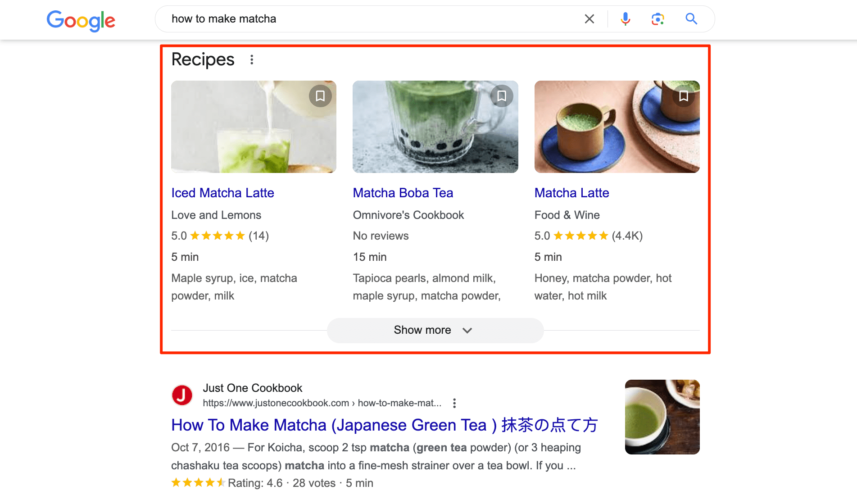The height and width of the screenshot is (504, 857).
Task: Click the 5.0 (14) star rating
Action: [x=220, y=236]
